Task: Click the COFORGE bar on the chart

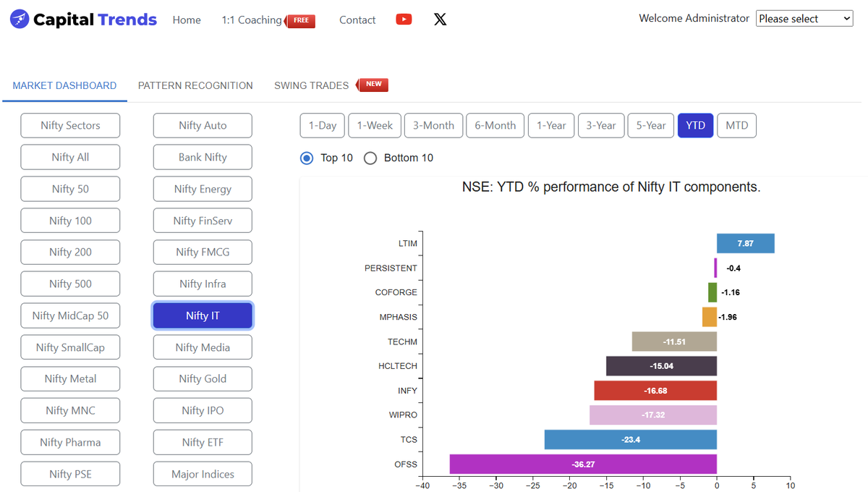Action: point(712,292)
